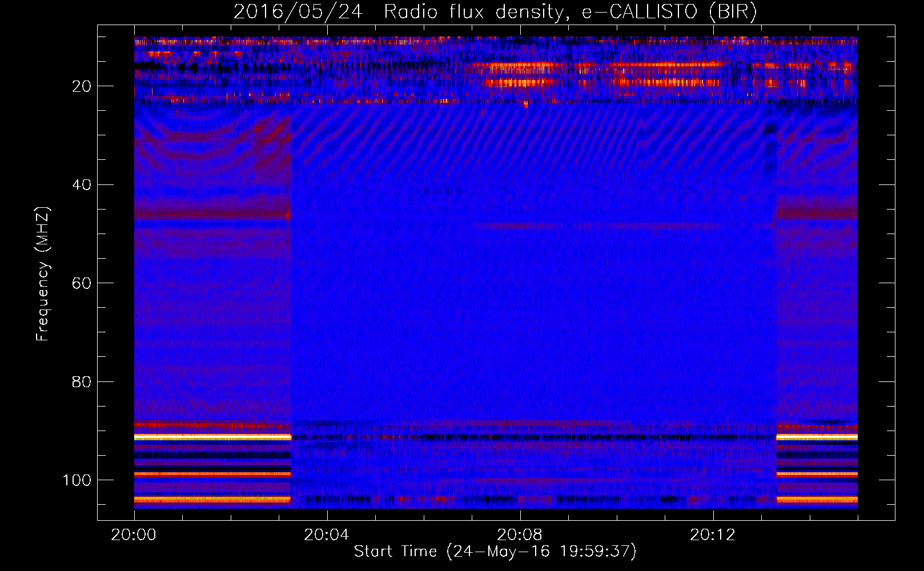924x571 pixels.
Task: Click the 80 MHz frequency tick label
Action: pos(82,381)
